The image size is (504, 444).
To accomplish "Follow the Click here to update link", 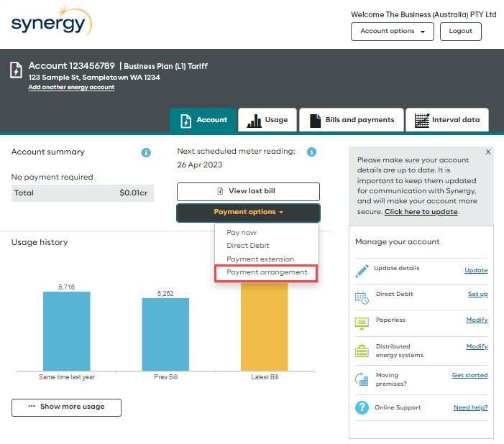I will [421, 212].
